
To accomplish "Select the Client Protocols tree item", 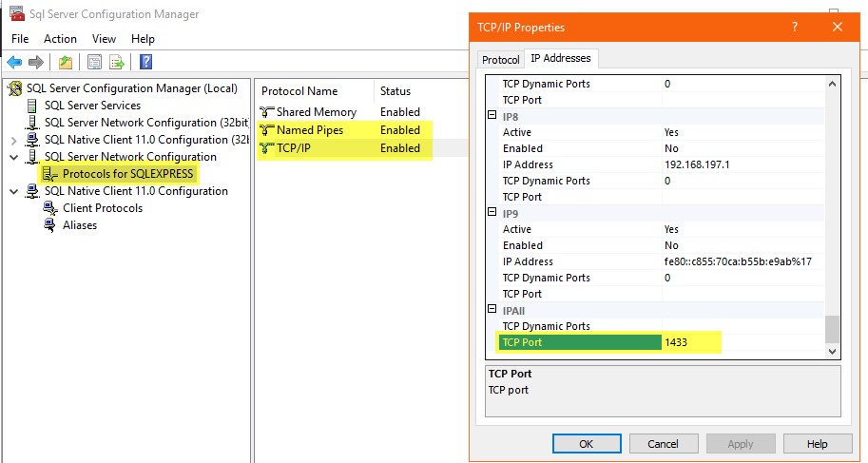I will 103,208.
